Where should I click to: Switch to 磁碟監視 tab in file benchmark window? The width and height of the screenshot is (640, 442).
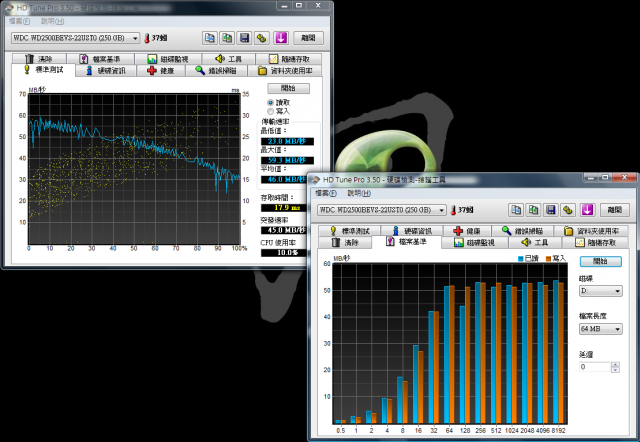pyautogui.click(x=475, y=242)
